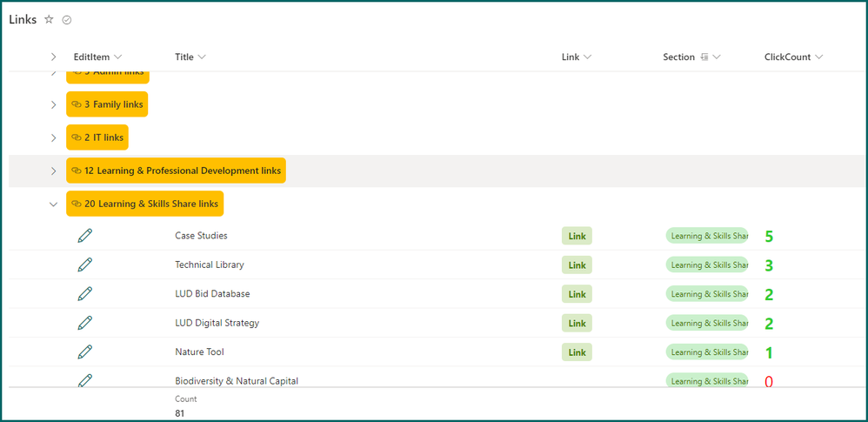Favorite the Links list with the star icon
Image resolution: width=868 pixels, height=422 pixels.
[49, 19]
